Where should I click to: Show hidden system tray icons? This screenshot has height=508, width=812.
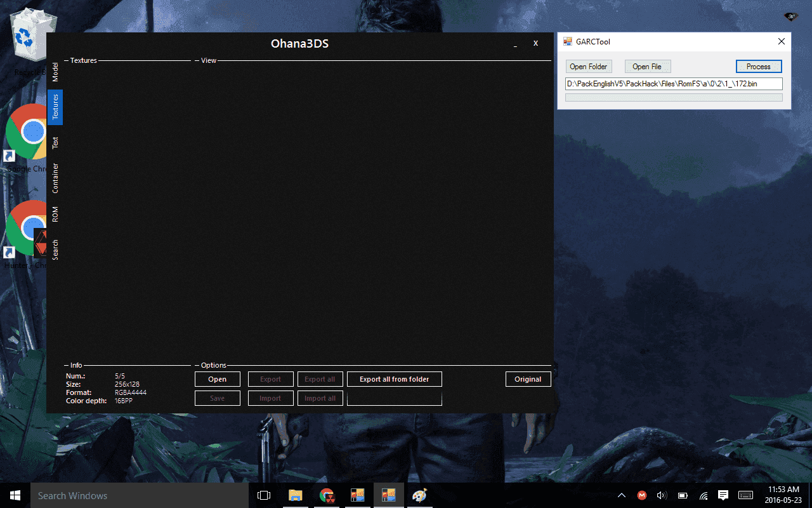(622, 495)
